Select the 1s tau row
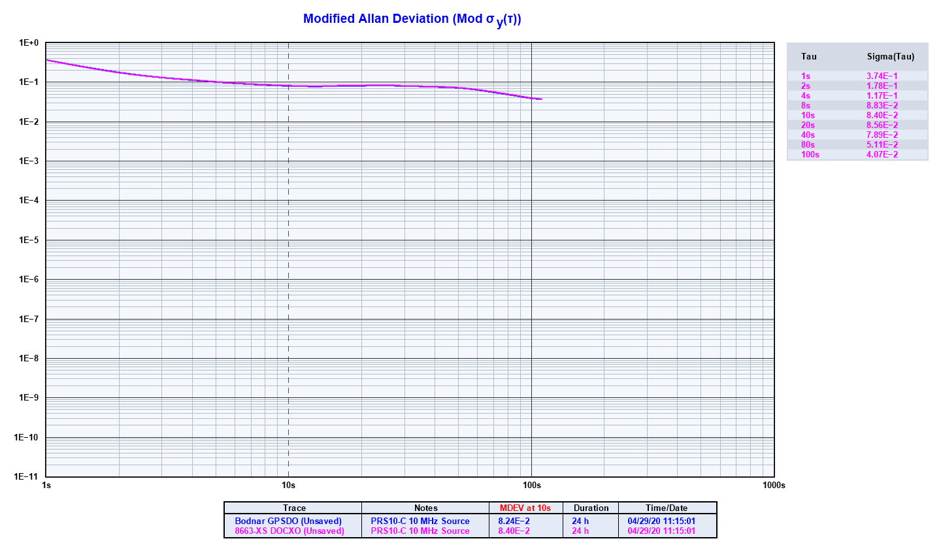 857,76
